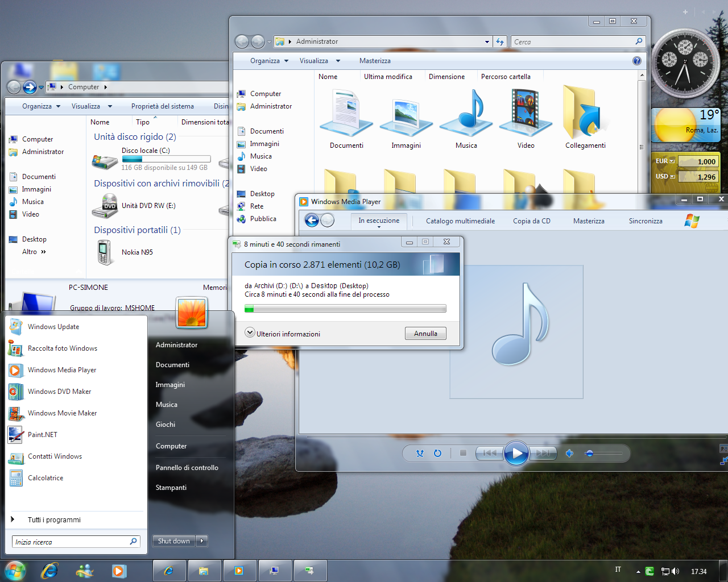Click the Disco locale (C:) capacity bar
This screenshot has height=582, width=728.
click(x=166, y=159)
